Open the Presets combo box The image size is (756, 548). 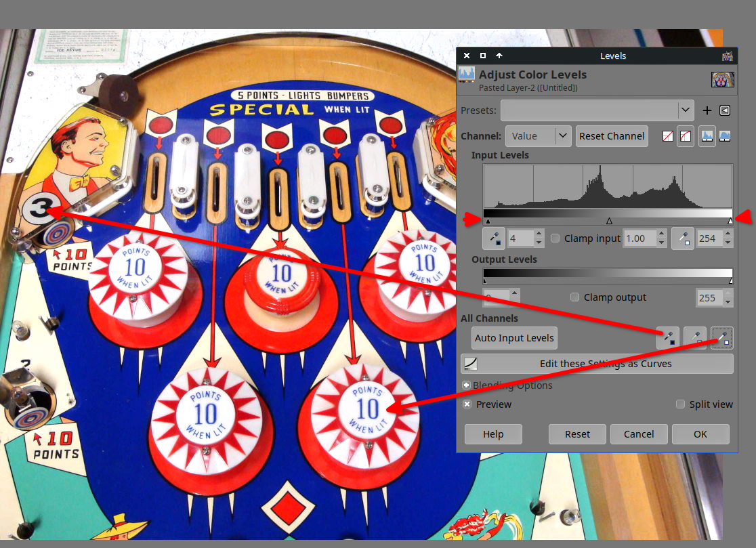597,110
